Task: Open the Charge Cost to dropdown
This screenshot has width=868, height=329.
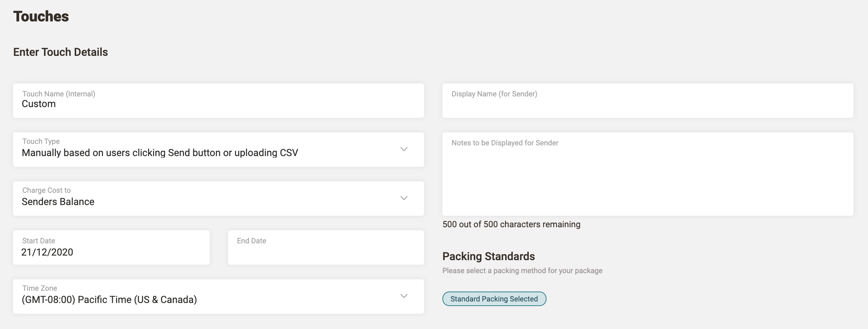Action: (x=219, y=199)
